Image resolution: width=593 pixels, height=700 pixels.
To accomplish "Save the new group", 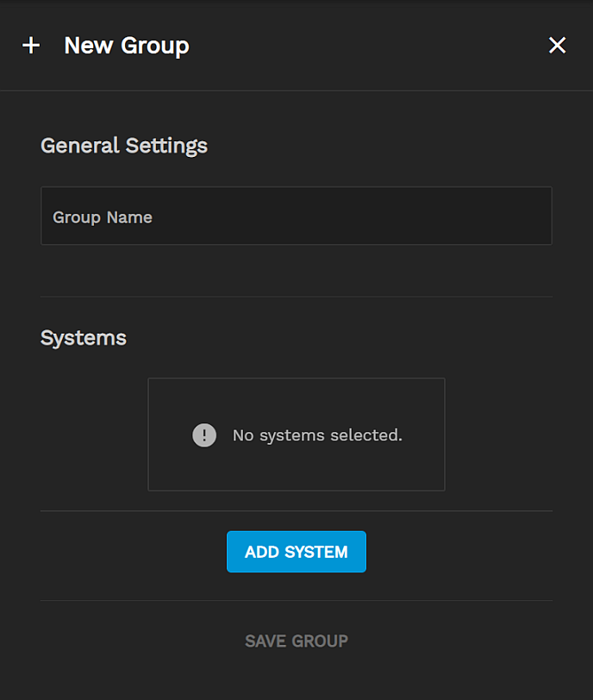I will click(296, 641).
